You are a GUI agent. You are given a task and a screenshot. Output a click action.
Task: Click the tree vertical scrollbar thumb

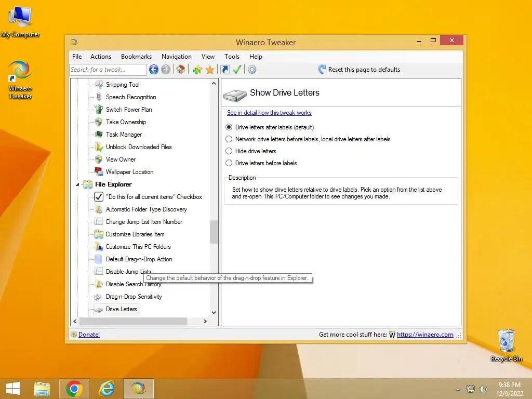pyautogui.click(x=214, y=232)
